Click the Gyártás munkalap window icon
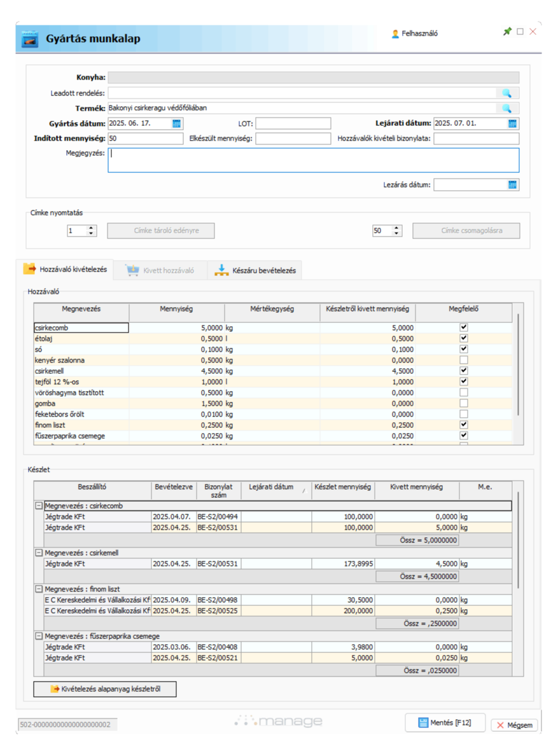 tap(30, 39)
